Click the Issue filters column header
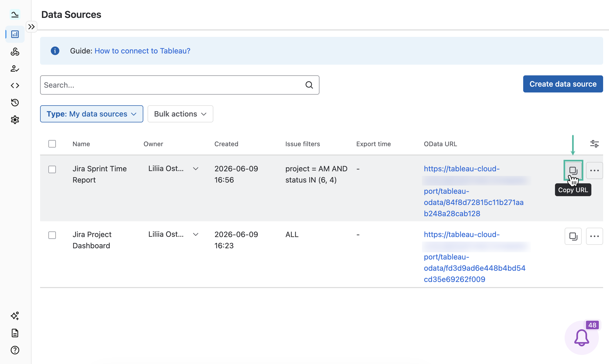The width and height of the screenshot is (609, 364). (303, 144)
